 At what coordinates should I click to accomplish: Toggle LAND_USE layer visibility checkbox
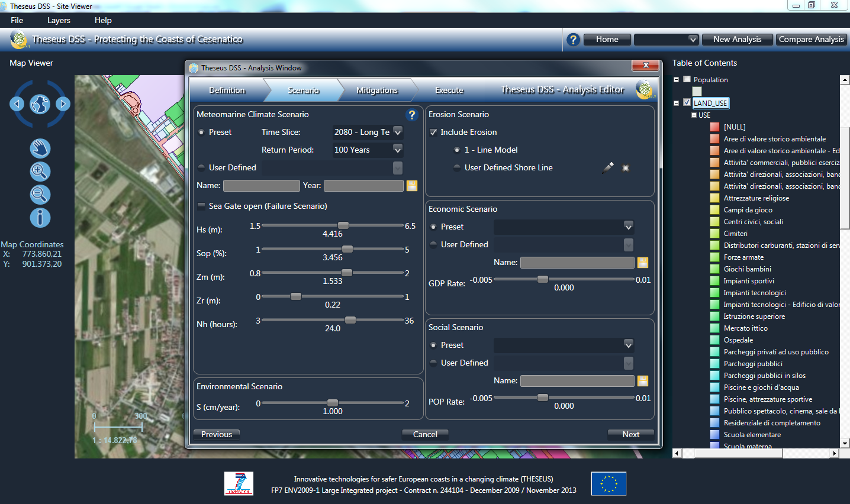[687, 102]
